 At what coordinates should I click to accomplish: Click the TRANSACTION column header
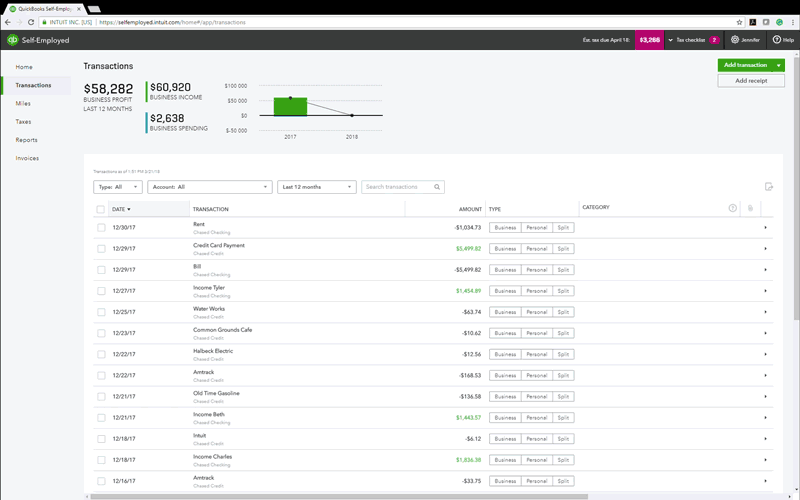point(211,209)
